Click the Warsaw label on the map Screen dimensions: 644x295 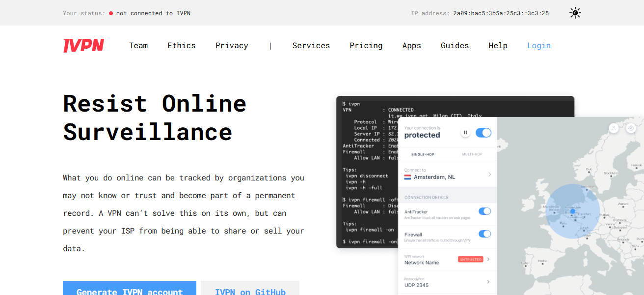(623, 204)
